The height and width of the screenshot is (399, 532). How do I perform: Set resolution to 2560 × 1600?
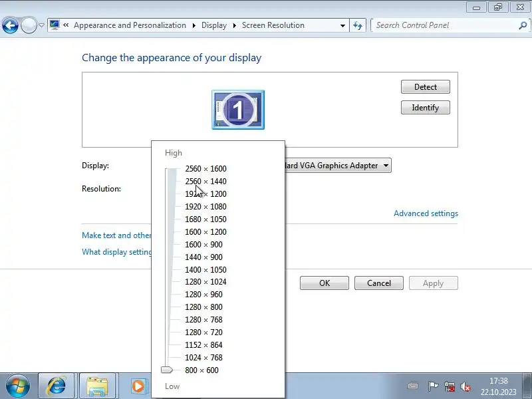click(205, 169)
